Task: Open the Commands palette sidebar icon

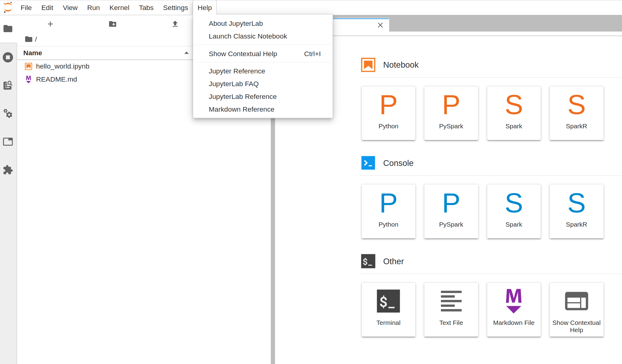Action: [x=8, y=85]
